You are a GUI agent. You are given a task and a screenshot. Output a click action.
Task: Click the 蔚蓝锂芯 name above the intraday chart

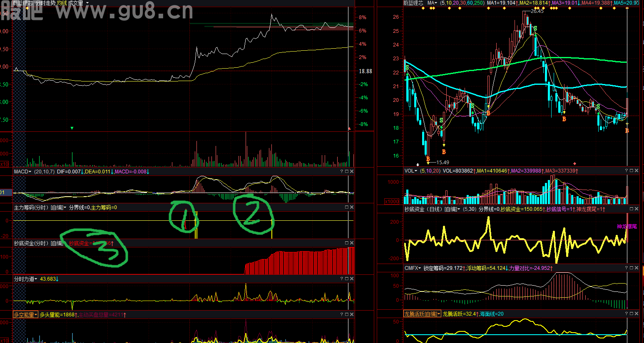22,3
